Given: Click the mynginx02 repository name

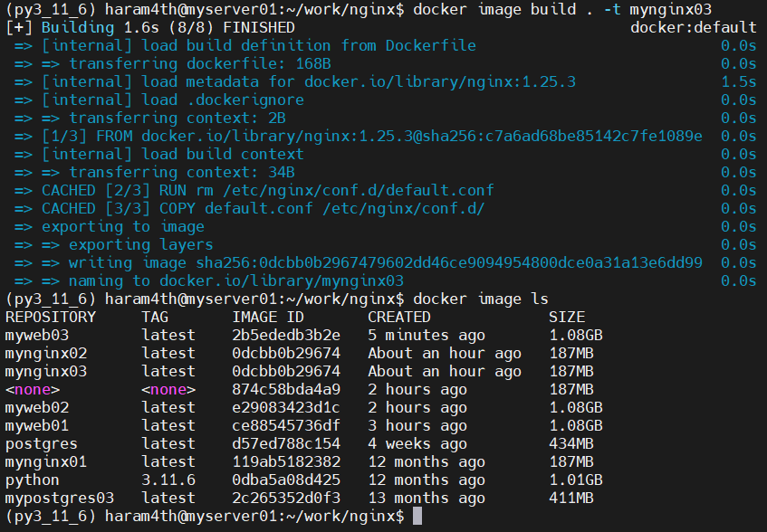Looking at the screenshot, I should coord(46,353).
